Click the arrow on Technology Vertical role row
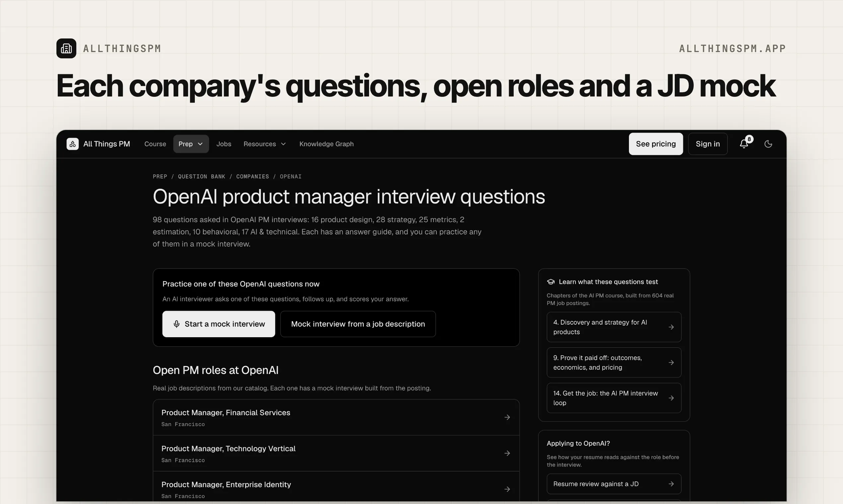This screenshot has width=843, height=504. click(507, 453)
